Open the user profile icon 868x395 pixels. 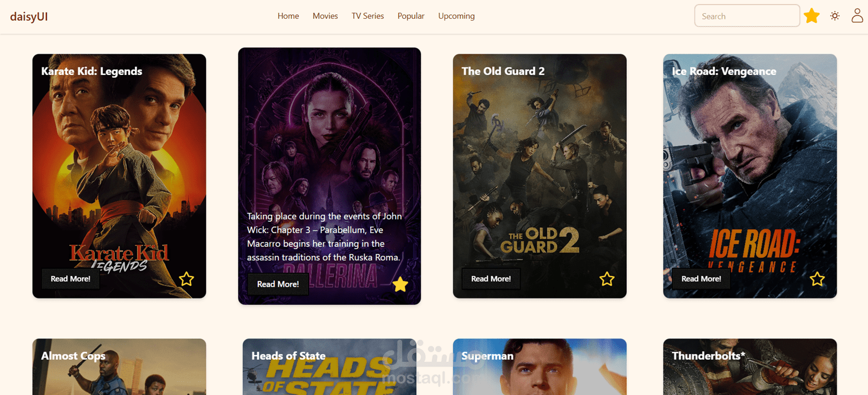pyautogui.click(x=857, y=15)
